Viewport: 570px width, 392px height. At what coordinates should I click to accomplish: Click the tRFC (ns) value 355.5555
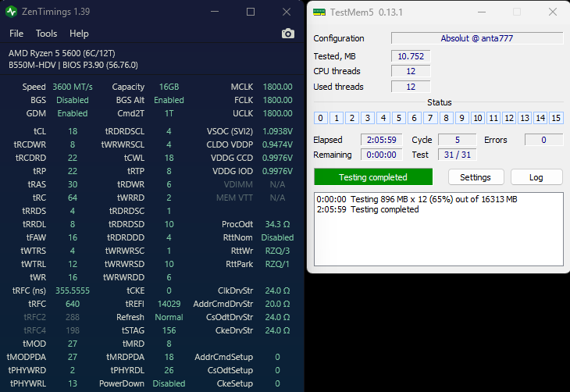click(x=73, y=290)
